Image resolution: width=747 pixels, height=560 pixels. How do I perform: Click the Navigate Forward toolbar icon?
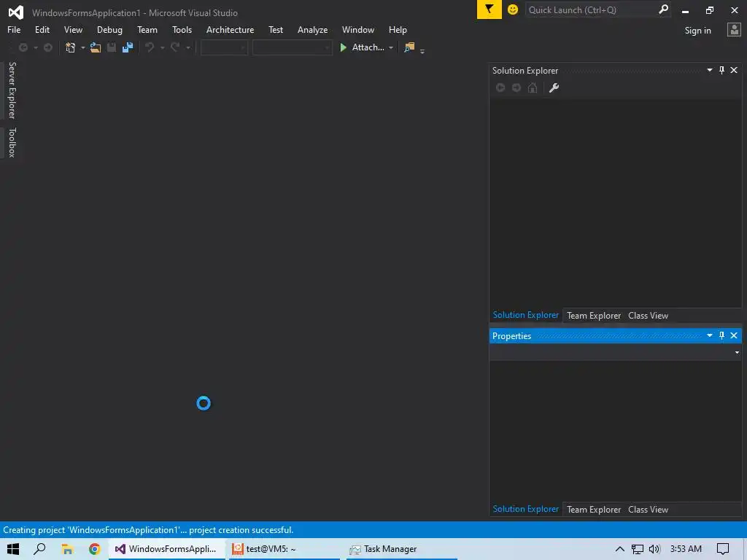48,47
